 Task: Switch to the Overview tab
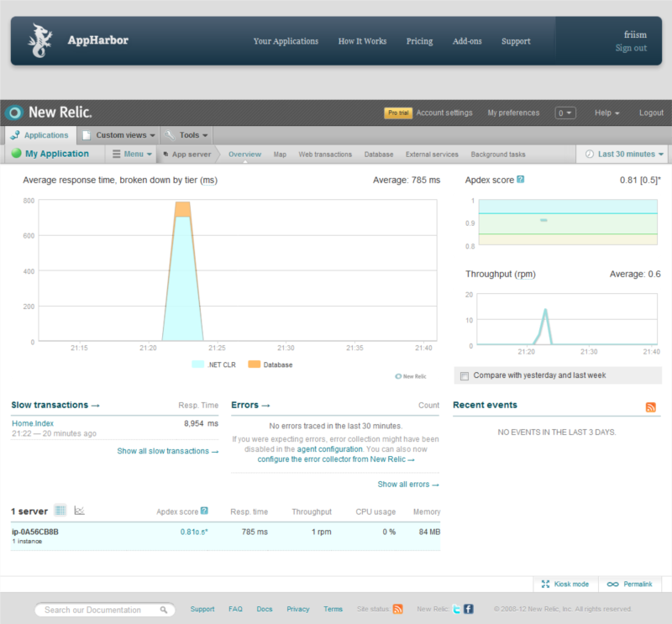coord(244,155)
